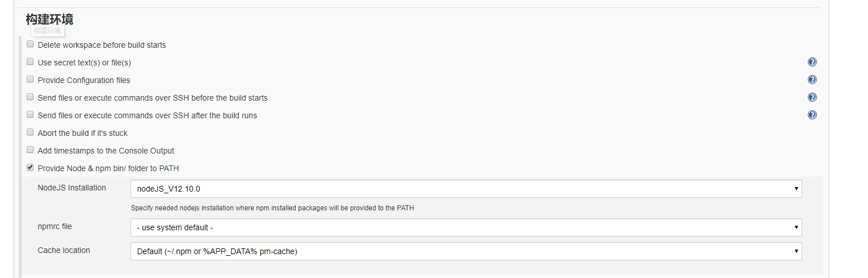The image size is (868, 278).
Task: Enable Delete workspace before build starts
Action: tap(30, 44)
